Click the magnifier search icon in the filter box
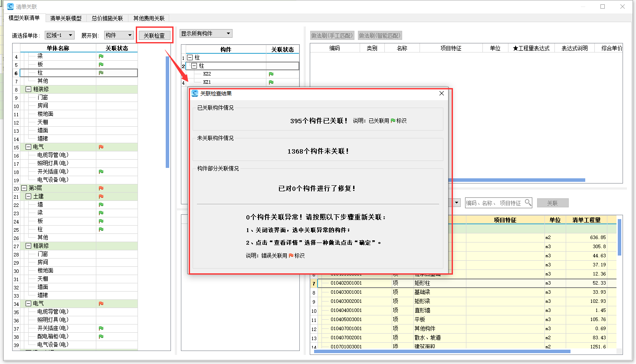The image size is (636, 364). point(528,203)
